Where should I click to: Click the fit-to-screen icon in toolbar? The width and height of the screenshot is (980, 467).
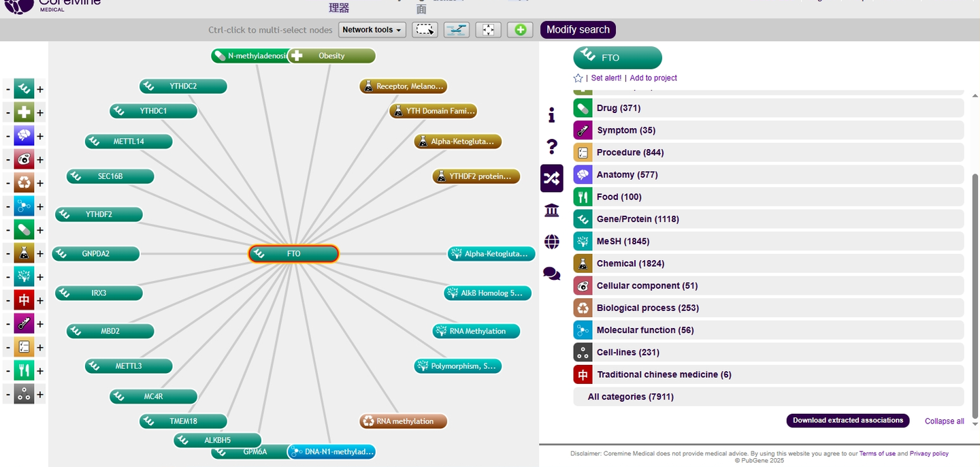pyautogui.click(x=488, y=30)
